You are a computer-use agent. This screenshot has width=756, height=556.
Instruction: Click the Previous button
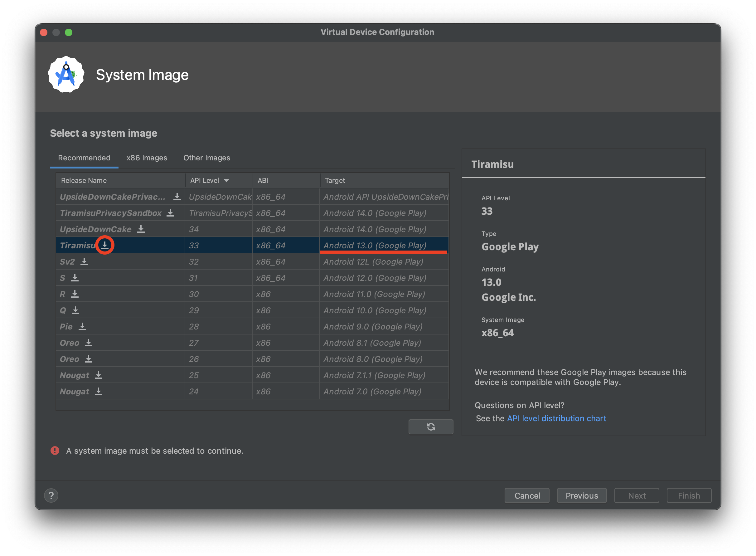pos(581,495)
